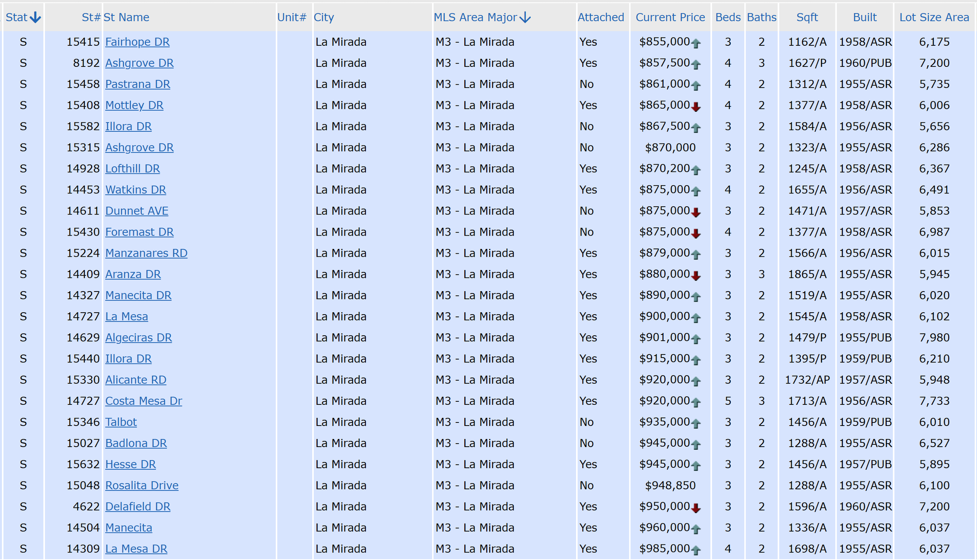
Task: Click the Stat column sort arrow
Action: coord(35,17)
